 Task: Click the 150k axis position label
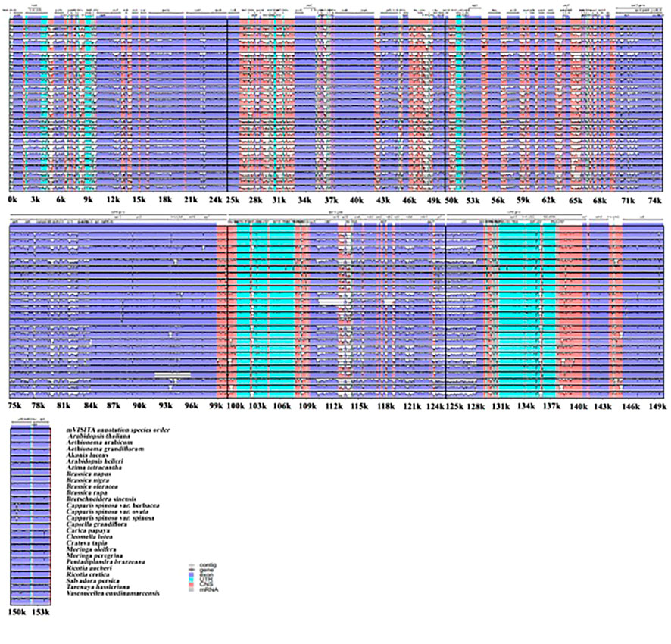[x=17, y=613]
